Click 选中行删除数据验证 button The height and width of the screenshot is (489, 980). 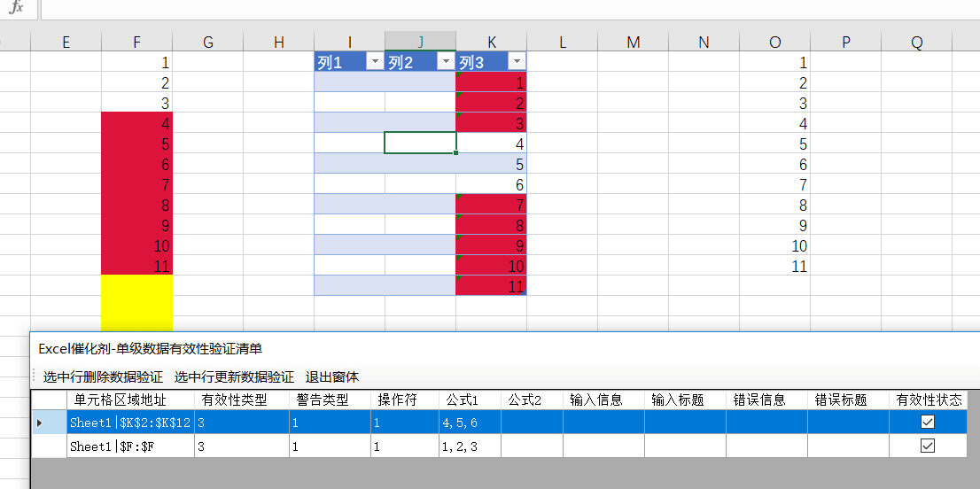click(x=103, y=377)
